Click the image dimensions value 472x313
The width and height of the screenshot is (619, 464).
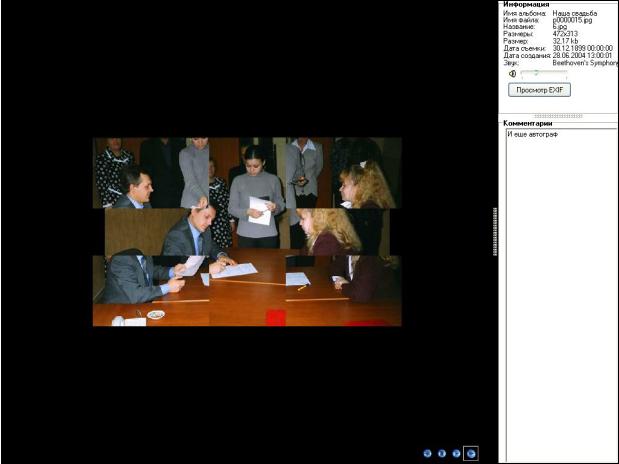[566, 34]
